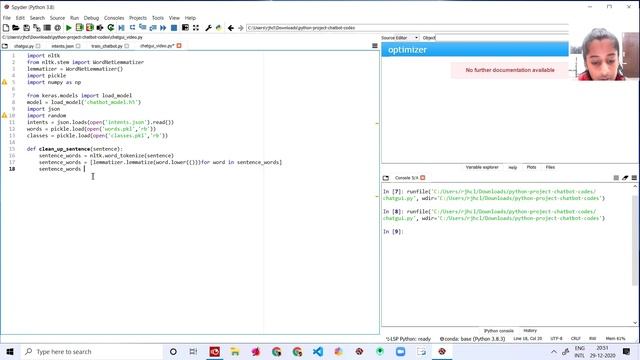Viewport: 640px width, 360px height.
Task: Click the Mem 61% status entry
Action: click(x=616, y=339)
